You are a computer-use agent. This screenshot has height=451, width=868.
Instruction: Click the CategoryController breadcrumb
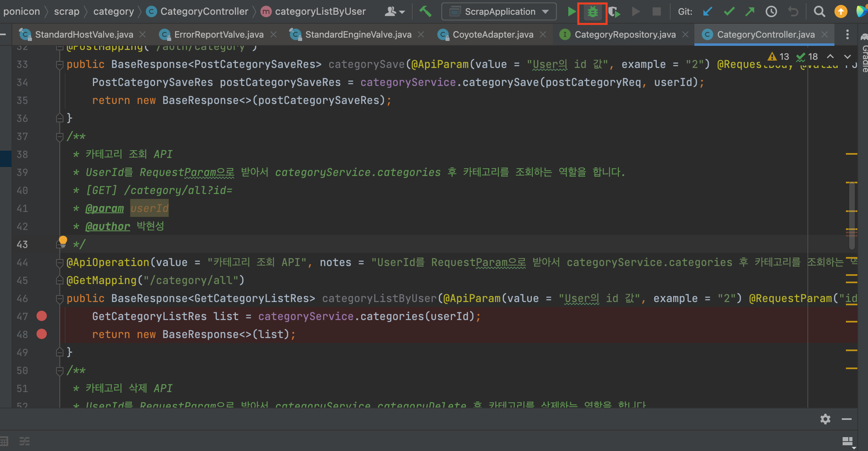(x=204, y=12)
